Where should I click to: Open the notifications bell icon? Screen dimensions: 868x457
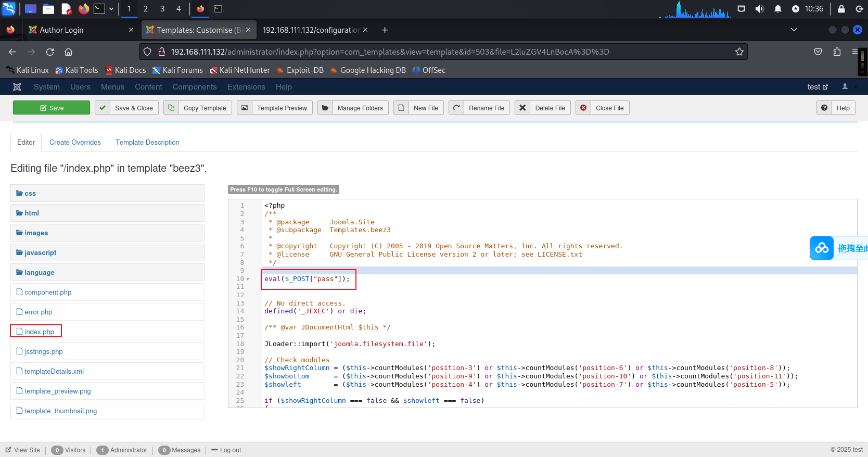coord(778,8)
